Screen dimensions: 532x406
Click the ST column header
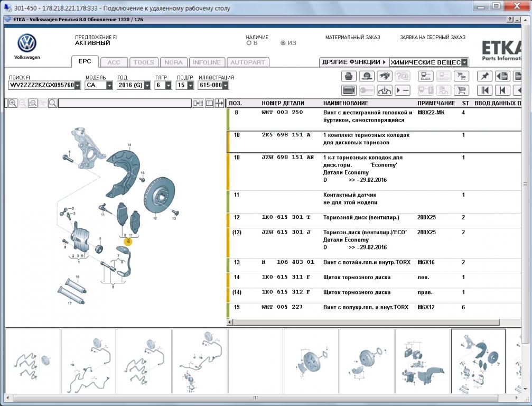pyautogui.click(x=465, y=103)
